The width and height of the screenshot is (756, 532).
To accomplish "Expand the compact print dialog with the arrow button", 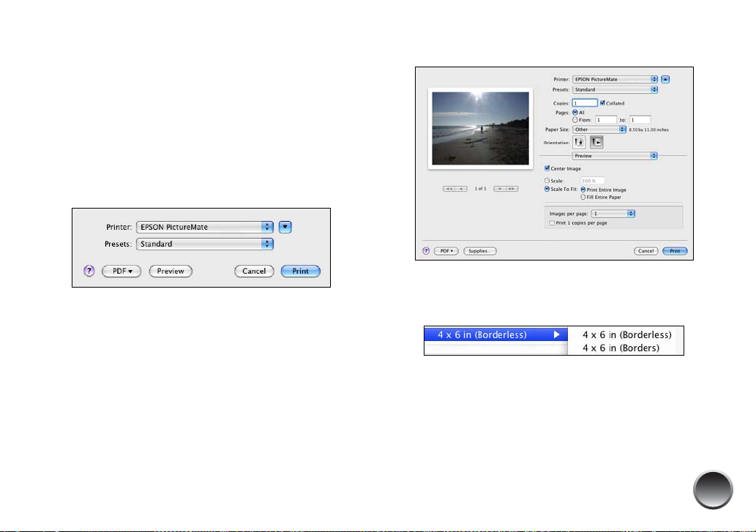I will coord(285,227).
